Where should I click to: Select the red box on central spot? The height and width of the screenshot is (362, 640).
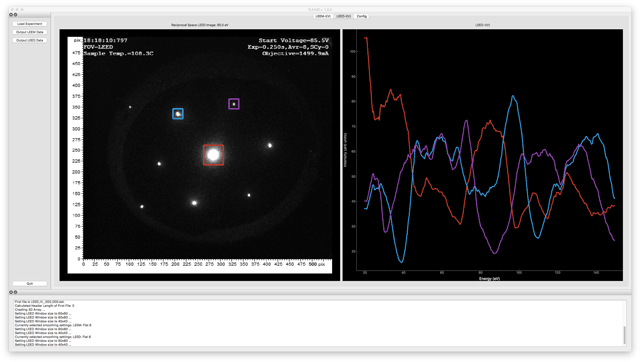(213, 155)
